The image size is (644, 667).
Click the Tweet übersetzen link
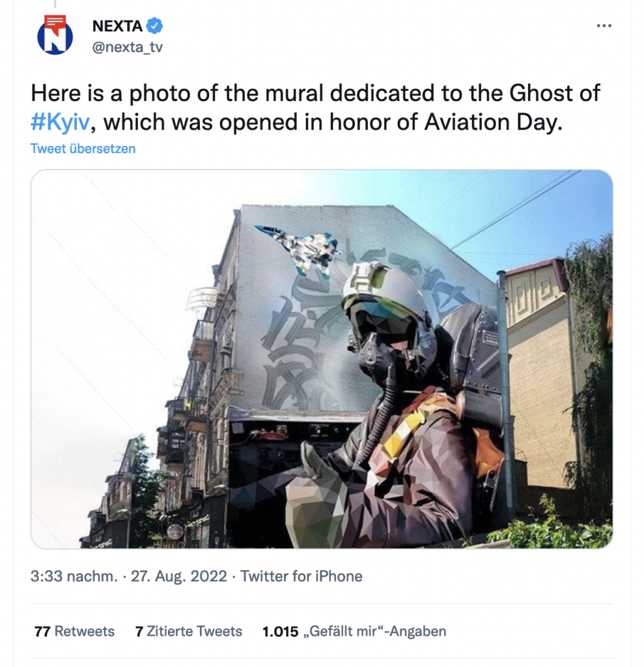(x=83, y=149)
